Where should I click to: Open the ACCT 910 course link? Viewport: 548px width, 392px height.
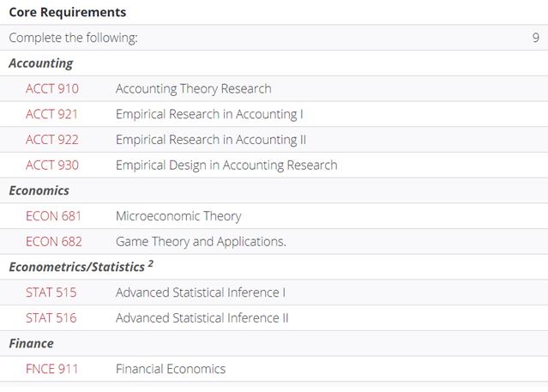coord(52,89)
